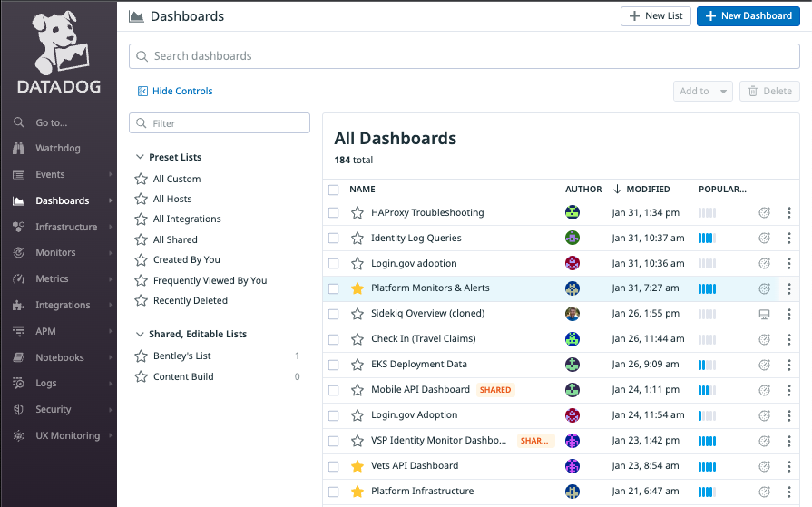
Task: Select the EKS Deployment Data checkbox
Action: pos(333,365)
